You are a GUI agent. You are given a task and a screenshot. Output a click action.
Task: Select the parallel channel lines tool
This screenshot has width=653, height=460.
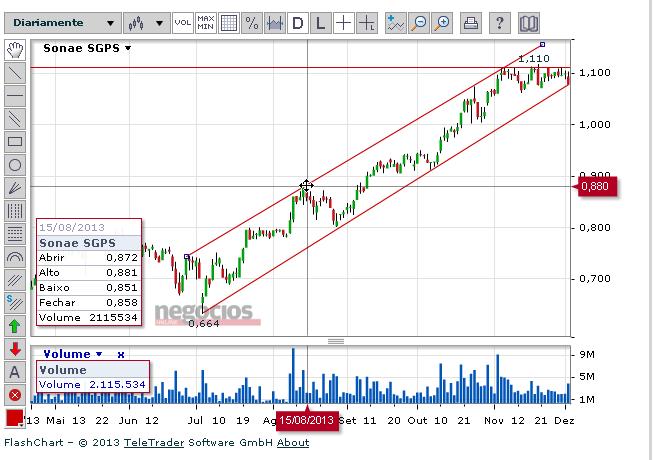click(x=15, y=119)
